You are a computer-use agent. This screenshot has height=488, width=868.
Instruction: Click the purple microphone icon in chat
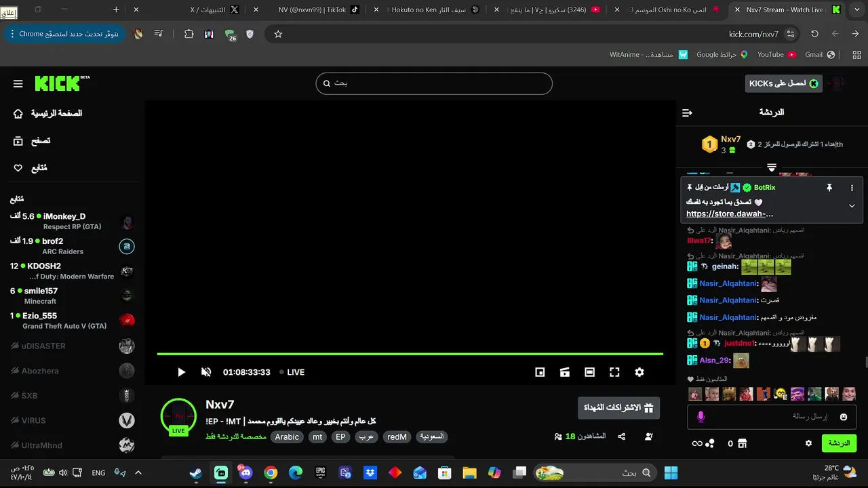point(701,417)
